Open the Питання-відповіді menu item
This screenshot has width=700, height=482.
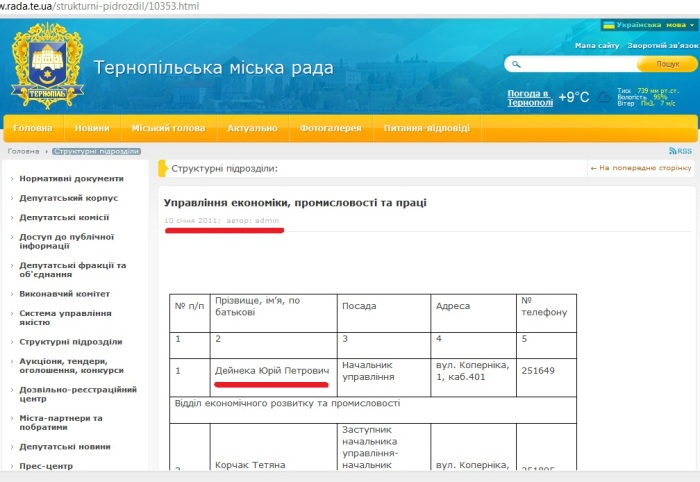click(427, 128)
